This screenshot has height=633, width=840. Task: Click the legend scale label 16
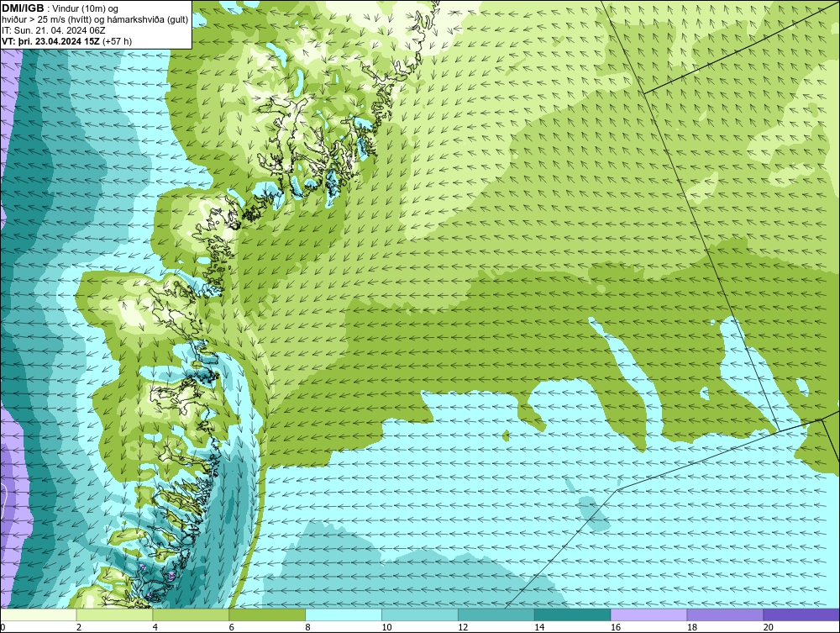click(x=616, y=627)
